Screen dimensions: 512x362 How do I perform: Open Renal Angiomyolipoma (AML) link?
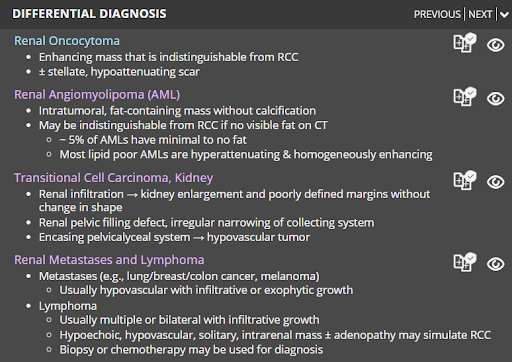tap(97, 95)
